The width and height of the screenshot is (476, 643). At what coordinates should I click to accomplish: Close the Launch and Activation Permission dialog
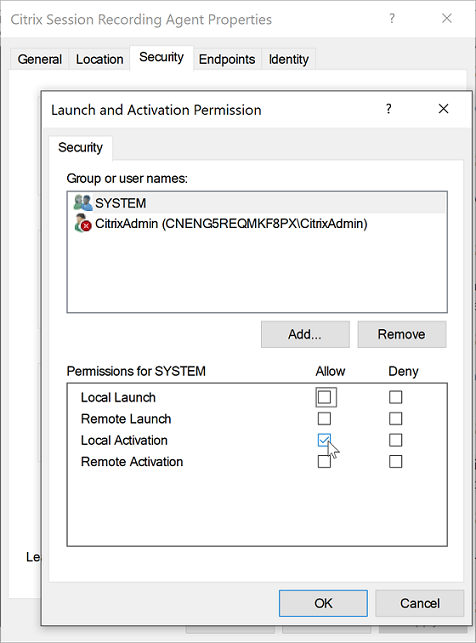coord(443,109)
